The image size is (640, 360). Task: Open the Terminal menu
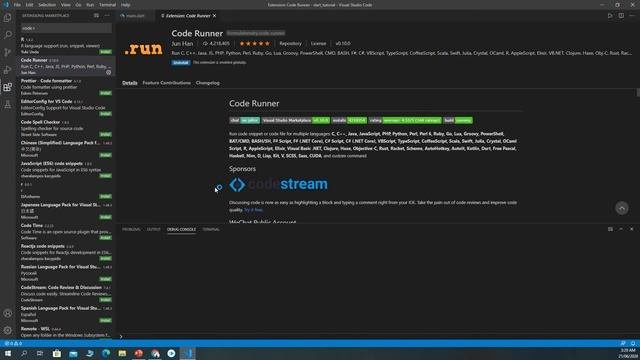click(107, 5)
